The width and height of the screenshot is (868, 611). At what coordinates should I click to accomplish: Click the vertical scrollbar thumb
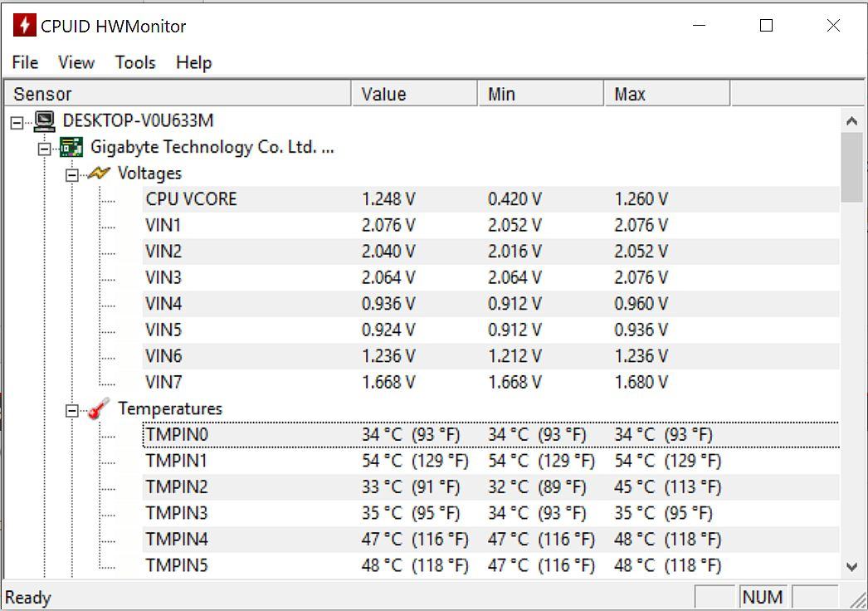coord(852,168)
